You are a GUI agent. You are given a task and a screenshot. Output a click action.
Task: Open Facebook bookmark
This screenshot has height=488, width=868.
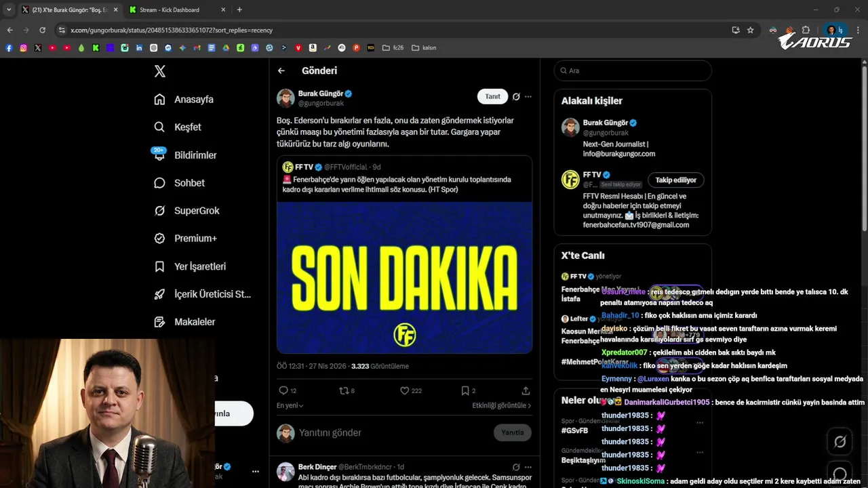tap(9, 47)
